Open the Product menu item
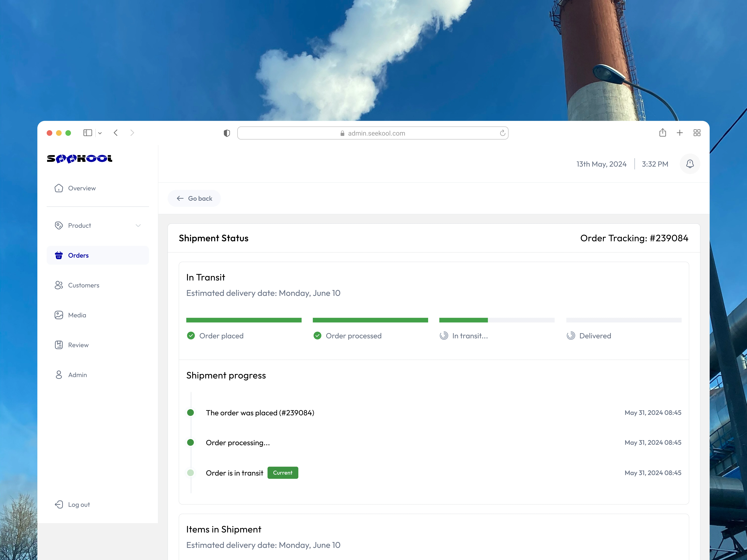Screen dimensions: 747x560 coord(98,226)
